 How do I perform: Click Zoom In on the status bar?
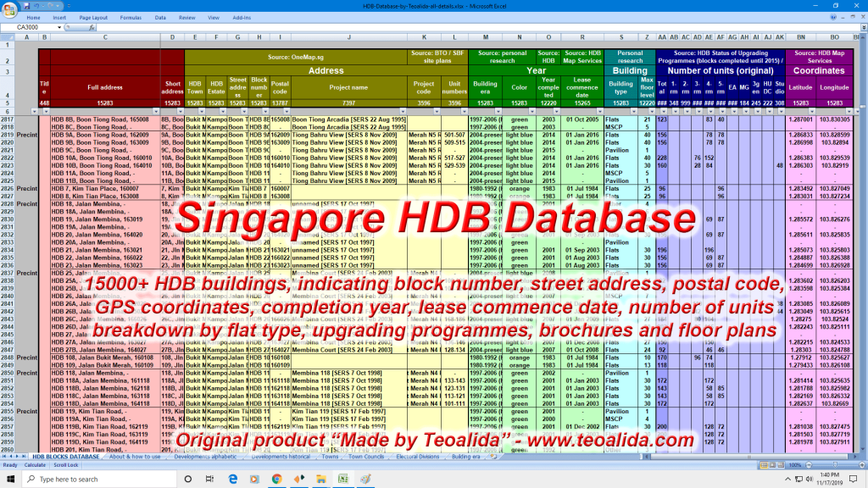tap(862, 464)
